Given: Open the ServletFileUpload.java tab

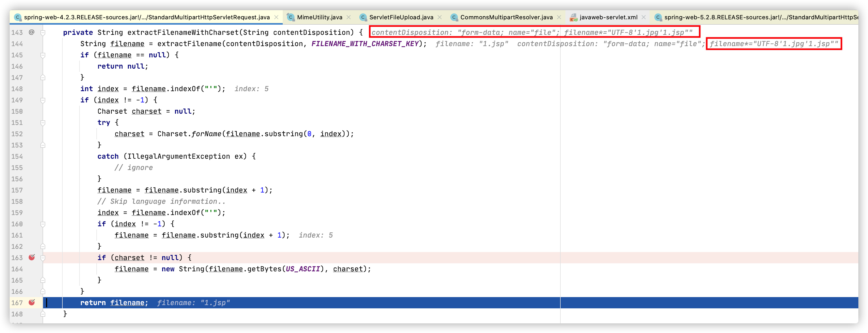Looking at the screenshot, I should [401, 17].
